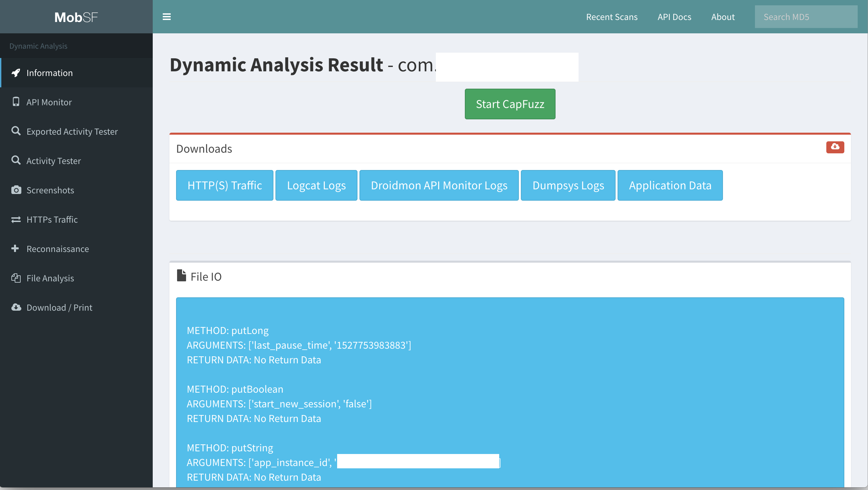Click the app_instance_id arguments line
This screenshot has height=490, width=868.
tap(344, 462)
